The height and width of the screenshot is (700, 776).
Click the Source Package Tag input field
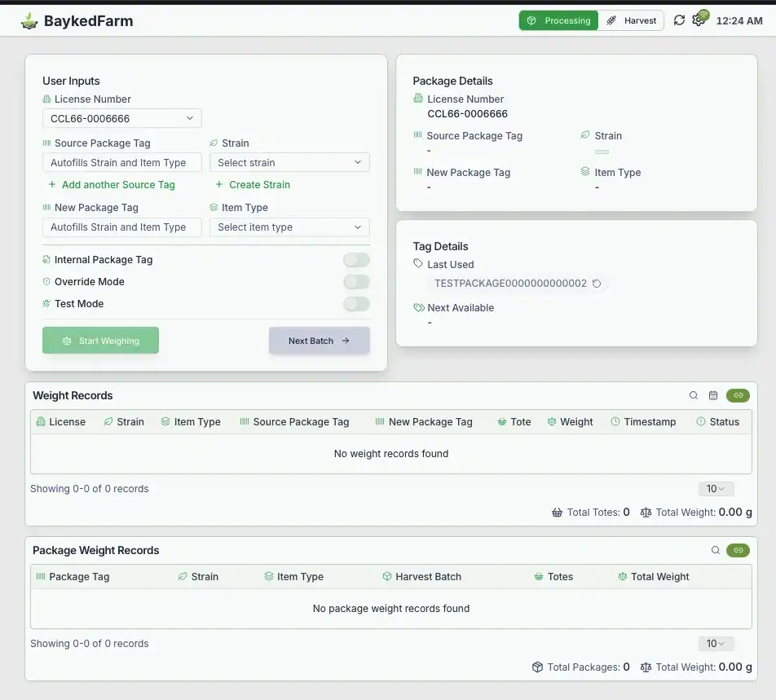pyautogui.click(x=121, y=162)
